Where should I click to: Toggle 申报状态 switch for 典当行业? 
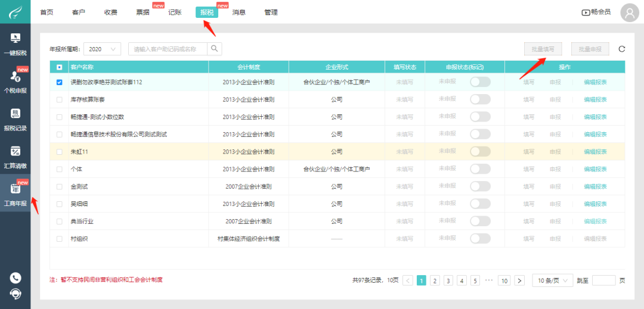480,221
